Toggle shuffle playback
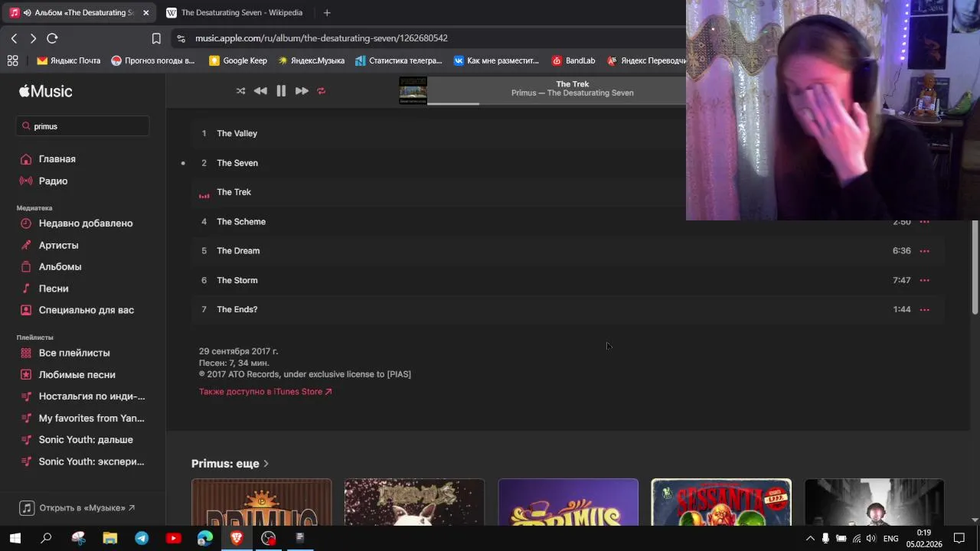 pyautogui.click(x=240, y=91)
